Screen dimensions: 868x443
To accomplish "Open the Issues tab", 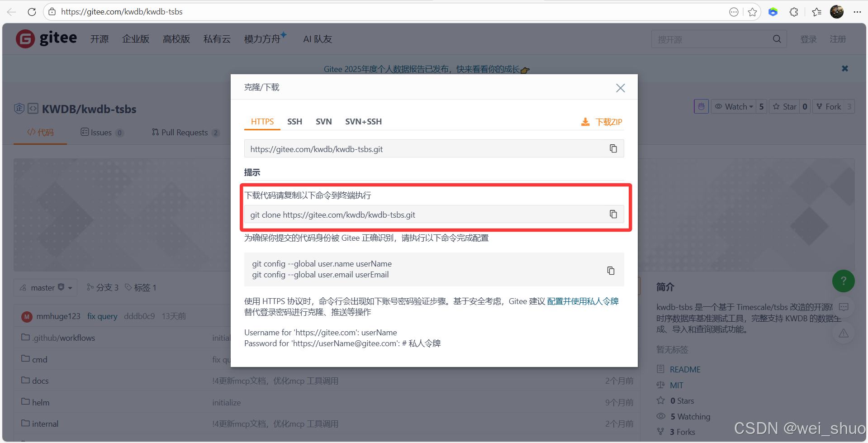I will coord(102,133).
